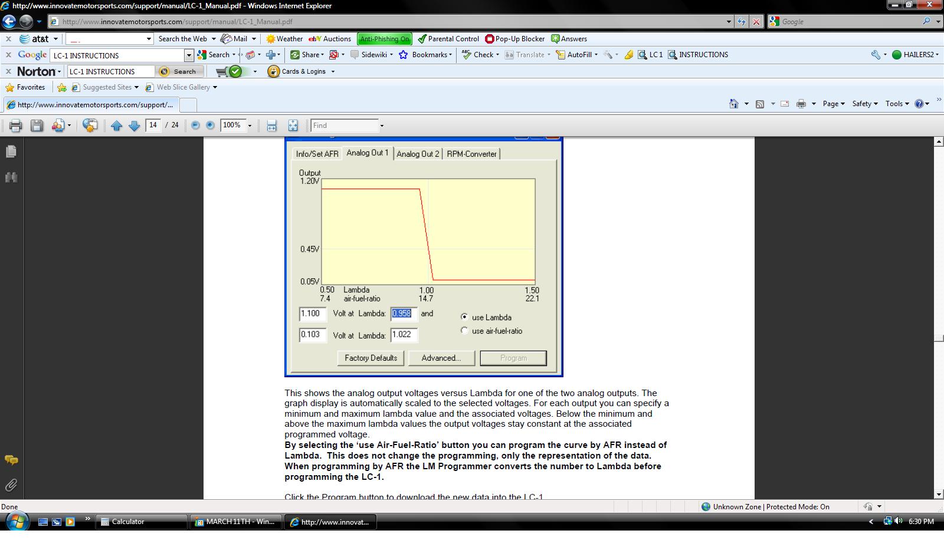Screen dimensions: 944x560
Task: Go to next page with down arrow
Action: pos(134,126)
